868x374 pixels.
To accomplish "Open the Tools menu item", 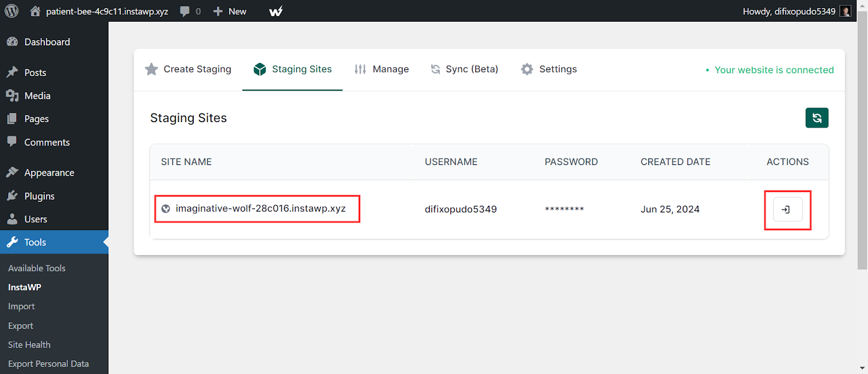I will tap(54, 242).
